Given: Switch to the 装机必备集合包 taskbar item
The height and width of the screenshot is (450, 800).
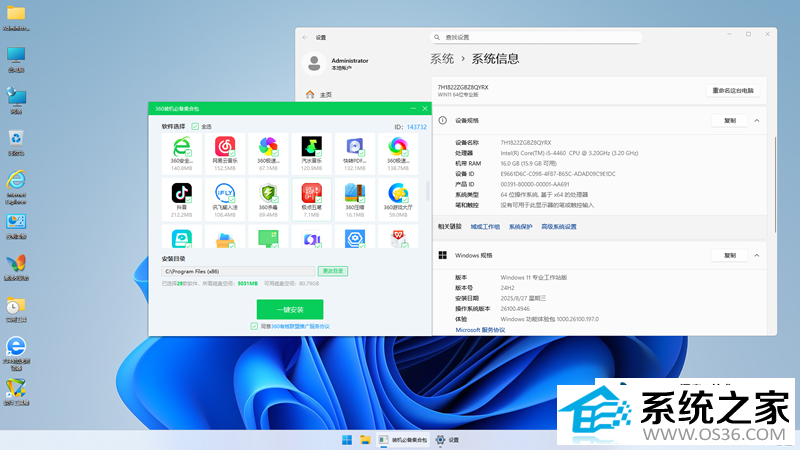Looking at the screenshot, I should tap(404, 440).
